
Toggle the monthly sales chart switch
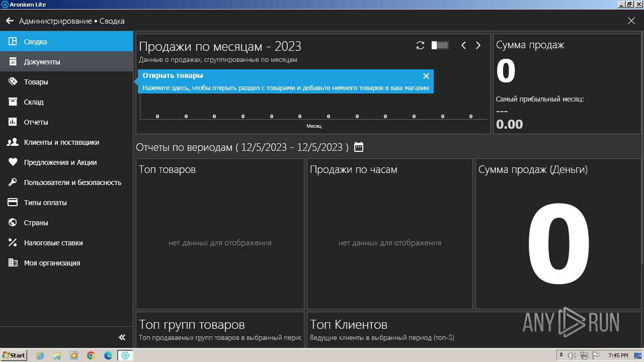point(440,45)
